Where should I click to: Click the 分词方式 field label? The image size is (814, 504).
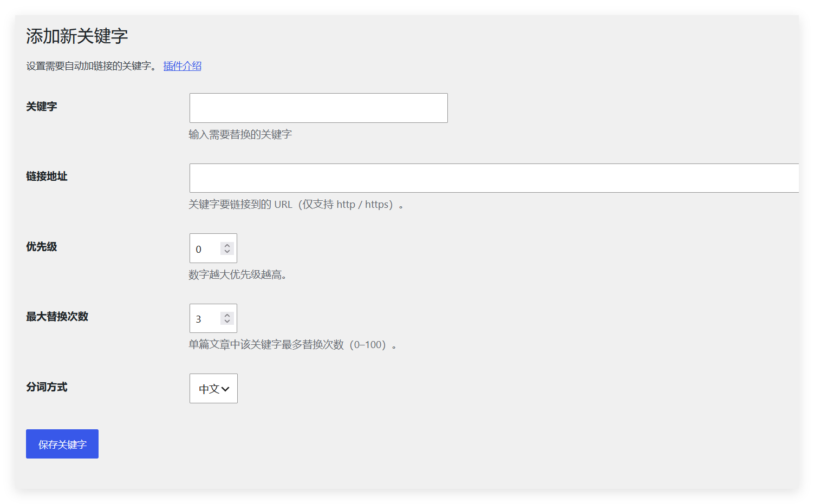point(47,387)
